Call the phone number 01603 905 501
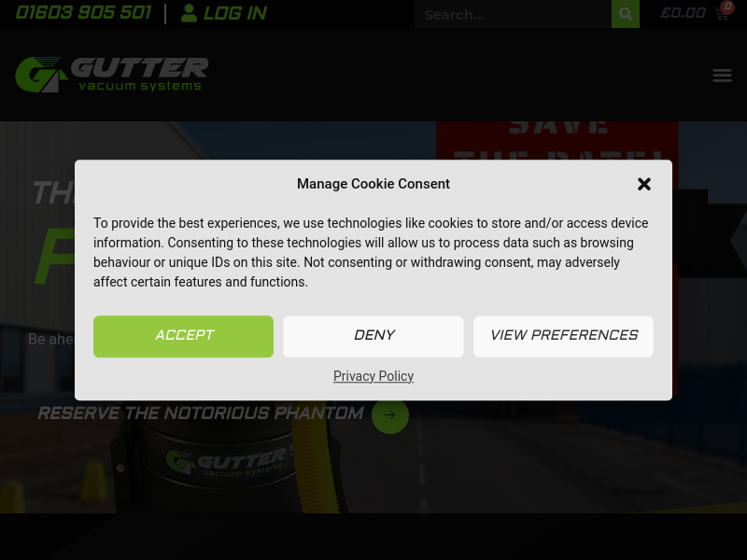 [x=83, y=13]
